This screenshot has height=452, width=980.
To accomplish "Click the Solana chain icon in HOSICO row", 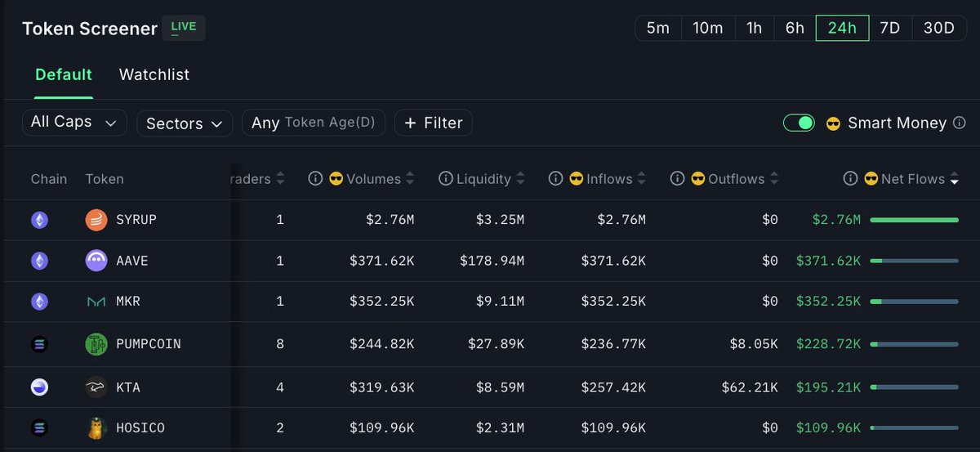I will coord(39,428).
